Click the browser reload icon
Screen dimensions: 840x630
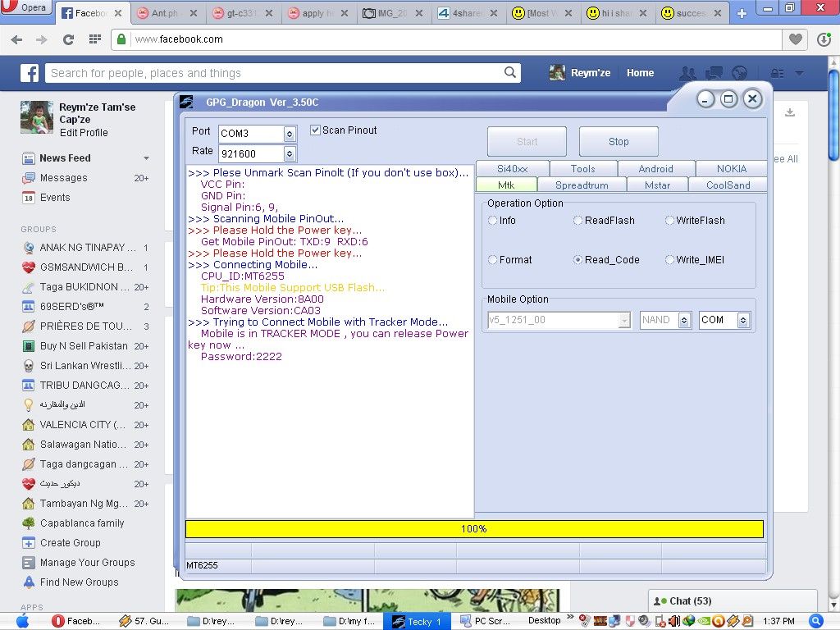pos(68,39)
